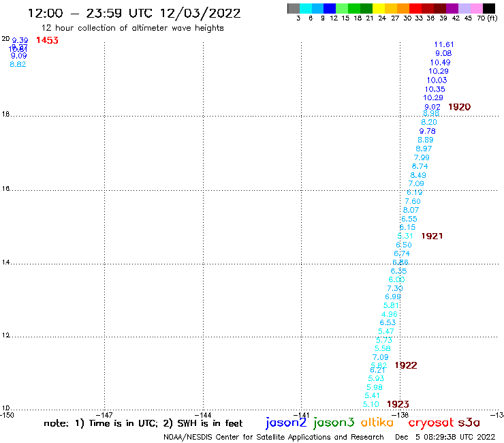Click the '24' color scale label
Viewport: 504px width, 443px height.
click(x=382, y=18)
